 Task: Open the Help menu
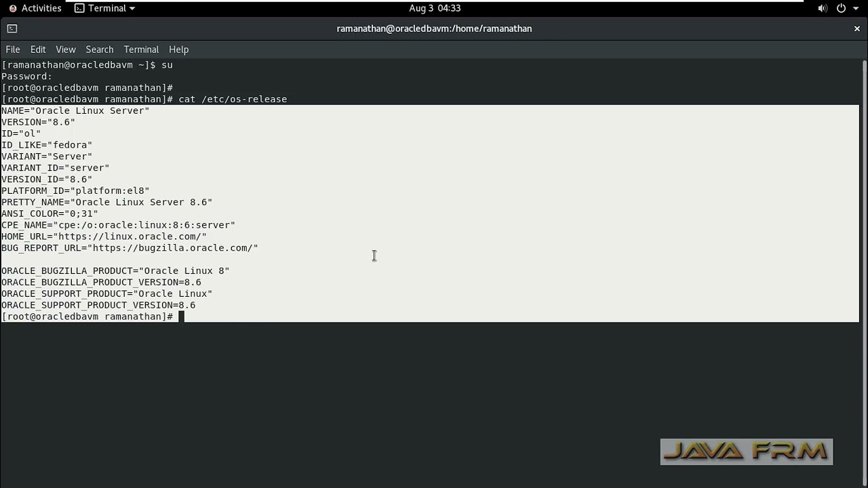(x=178, y=49)
